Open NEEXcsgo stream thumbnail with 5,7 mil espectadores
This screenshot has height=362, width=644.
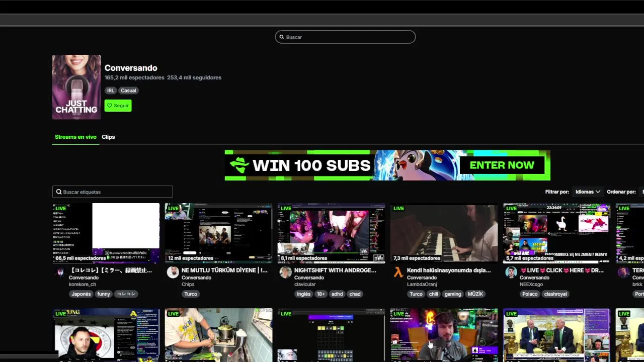pyautogui.click(x=556, y=233)
